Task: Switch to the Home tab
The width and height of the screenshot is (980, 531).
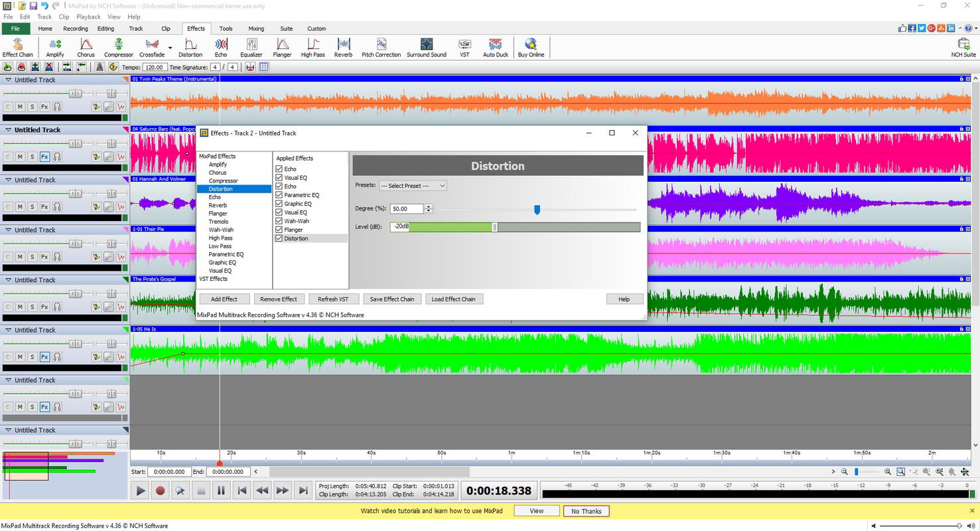Action: click(45, 29)
